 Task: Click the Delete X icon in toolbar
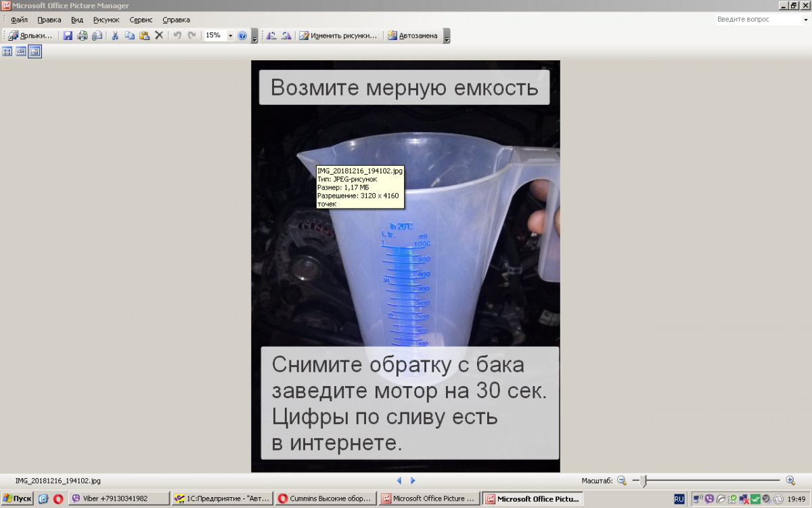(x=159, y=36)
